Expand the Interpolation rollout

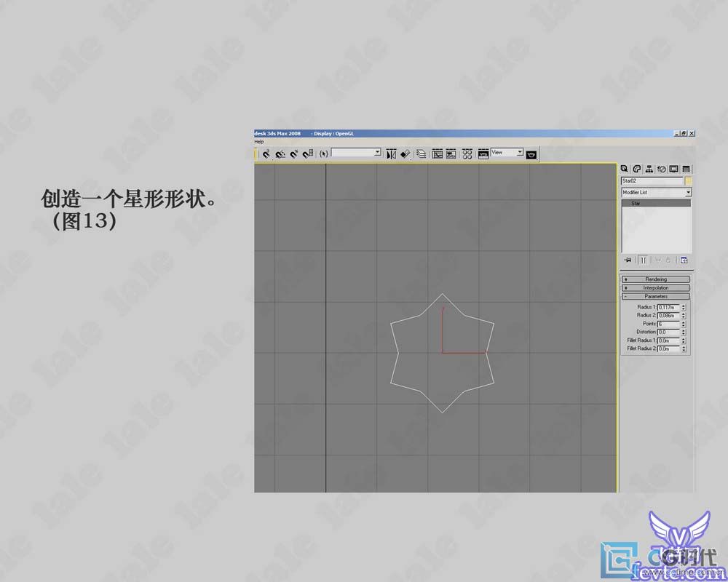[656, 288]
